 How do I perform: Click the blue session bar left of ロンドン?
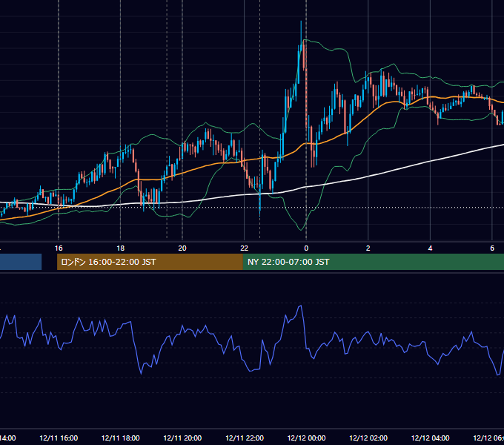21,262
